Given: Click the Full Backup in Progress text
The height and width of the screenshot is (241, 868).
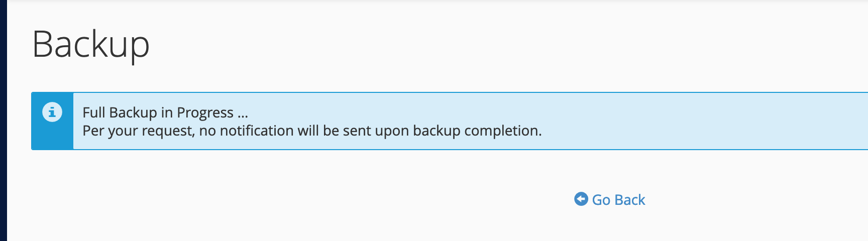Looking at the screenshot, I should [165, 112].
